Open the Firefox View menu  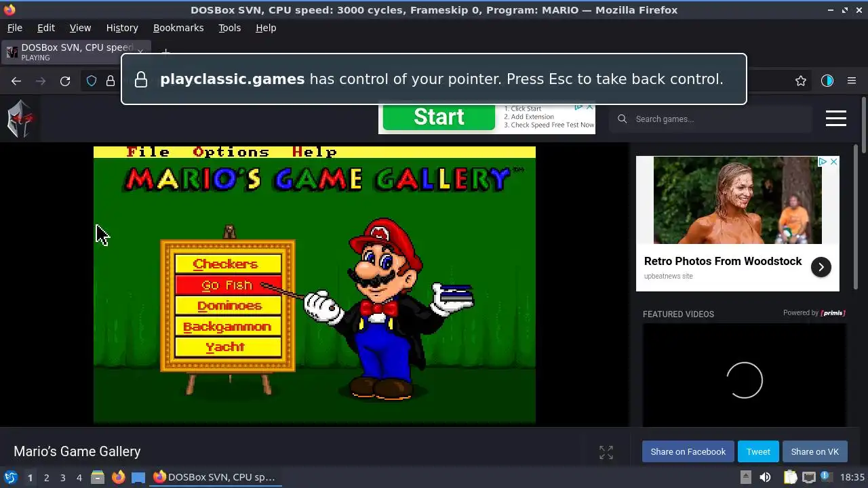pyautogui.click(x=80, y=28)
